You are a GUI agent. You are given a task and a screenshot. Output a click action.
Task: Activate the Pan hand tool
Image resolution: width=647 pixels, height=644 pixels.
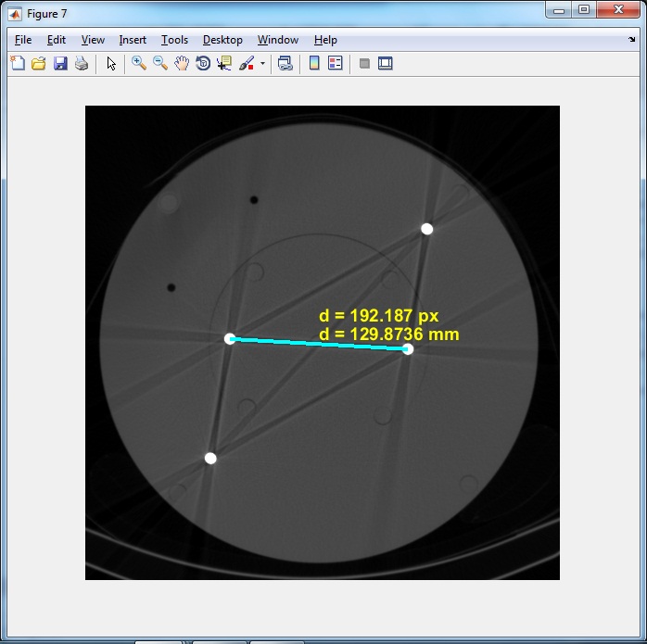tap(182, 64)
